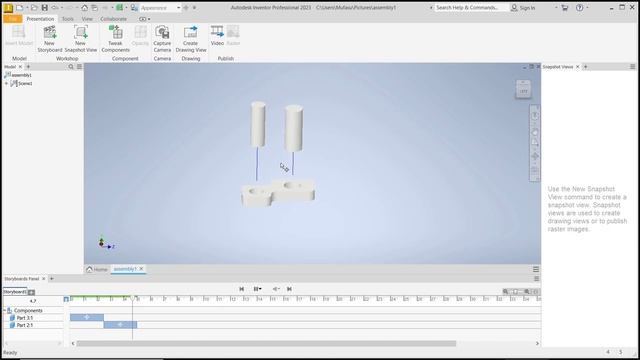Click the Undo arrow in quick access toolbar
This screenshot has height=360, width=640.
click(55, 7)
